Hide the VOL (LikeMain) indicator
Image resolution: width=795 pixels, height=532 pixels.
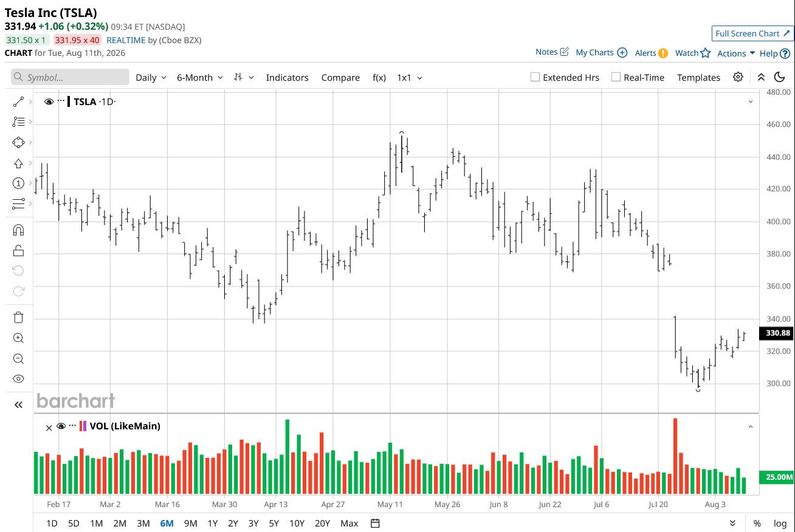pos(61,426)
